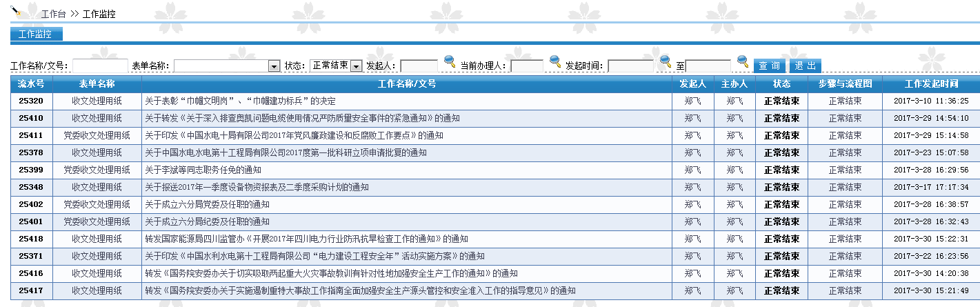Screen dimensions: 980x307
Task: Go to 工作台 in the breadcrumb
Action: point(53,14)
